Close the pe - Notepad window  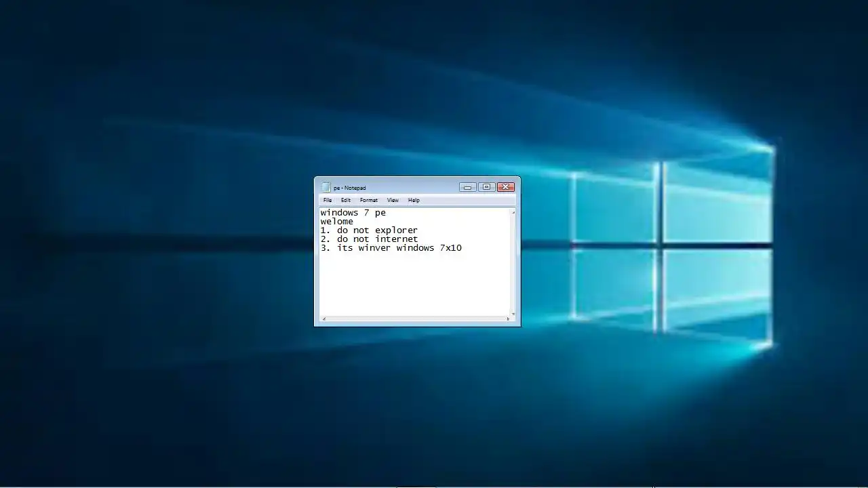[x=505, y=187]
